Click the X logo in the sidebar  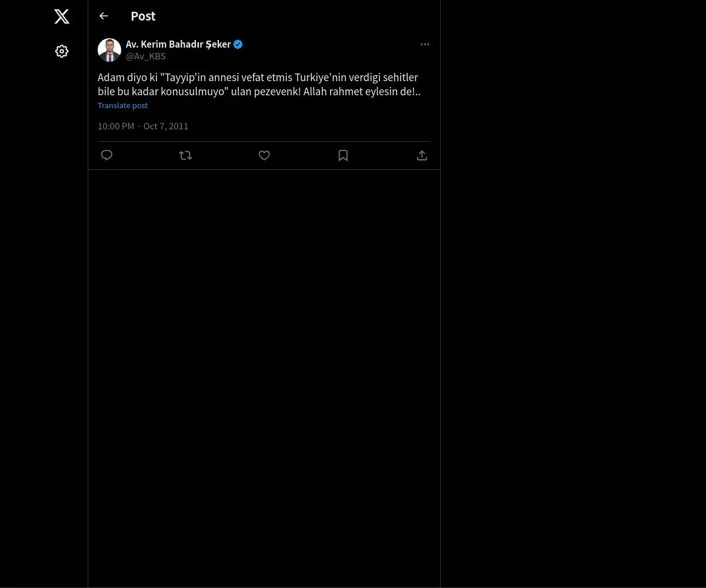tap(62, 16)
